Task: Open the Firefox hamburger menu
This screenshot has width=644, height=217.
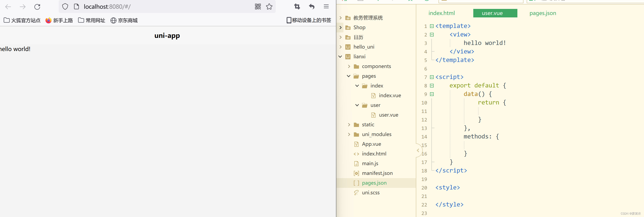Action: coord(326,6)
